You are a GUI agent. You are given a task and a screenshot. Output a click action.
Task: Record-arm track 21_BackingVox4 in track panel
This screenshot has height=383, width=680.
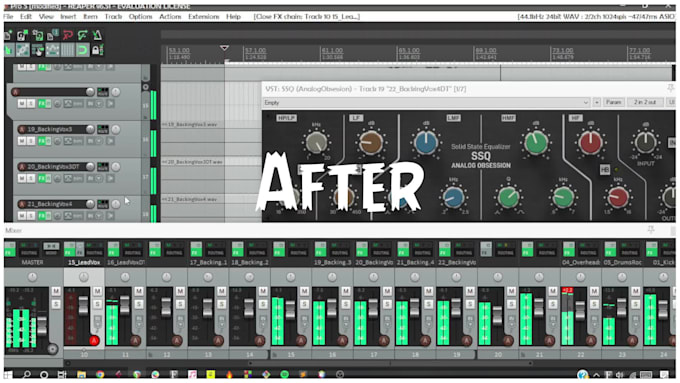[21, 204]
